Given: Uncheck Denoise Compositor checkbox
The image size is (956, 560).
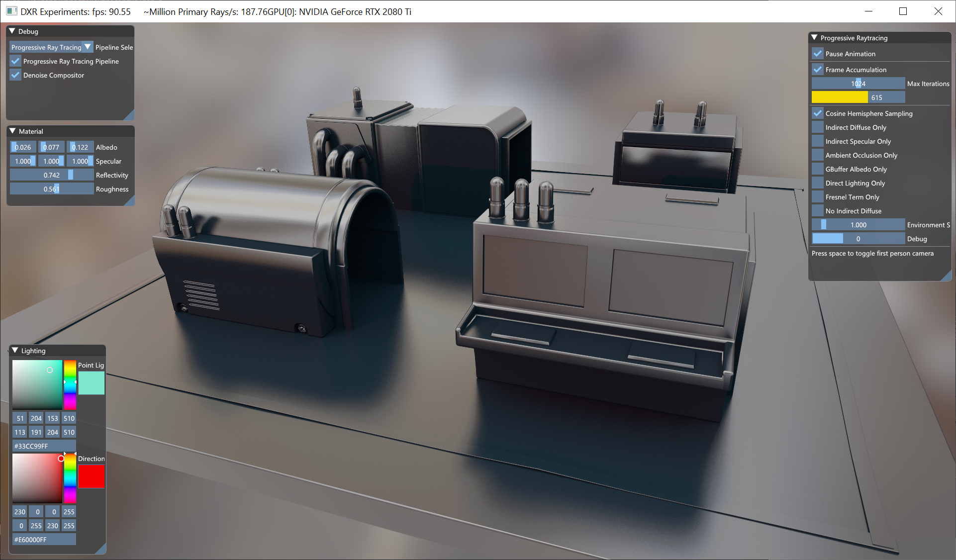Looking at the screenshot, I should click(x=16, y=76).
